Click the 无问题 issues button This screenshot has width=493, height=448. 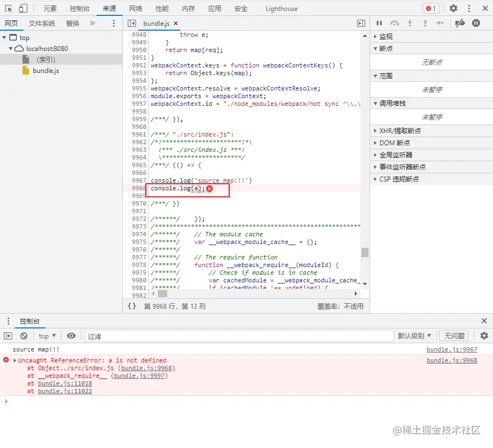454,336
